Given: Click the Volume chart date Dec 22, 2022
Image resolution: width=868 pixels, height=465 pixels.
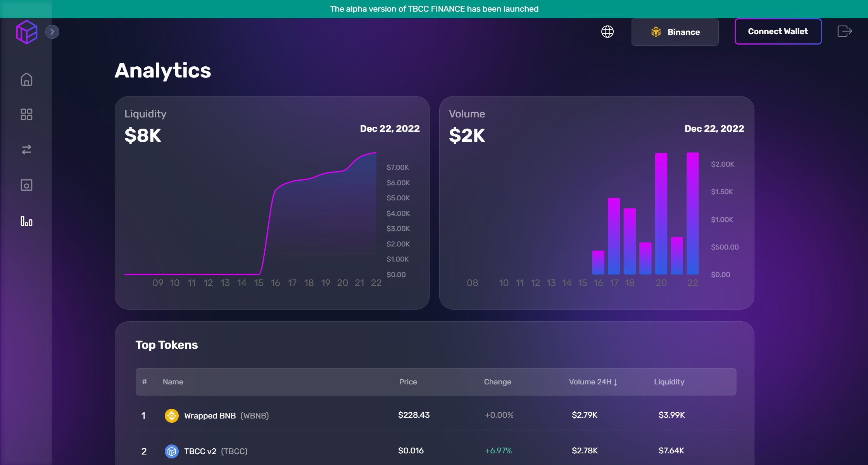Looking at the screenshot, I should (714, 129).
